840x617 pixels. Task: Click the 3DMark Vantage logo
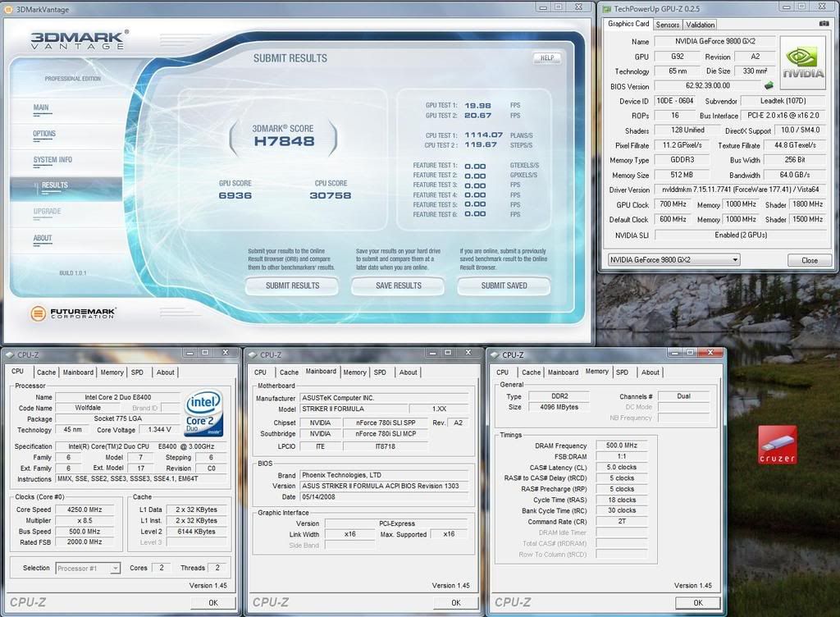pyautogui.click(x=77, y=40)
